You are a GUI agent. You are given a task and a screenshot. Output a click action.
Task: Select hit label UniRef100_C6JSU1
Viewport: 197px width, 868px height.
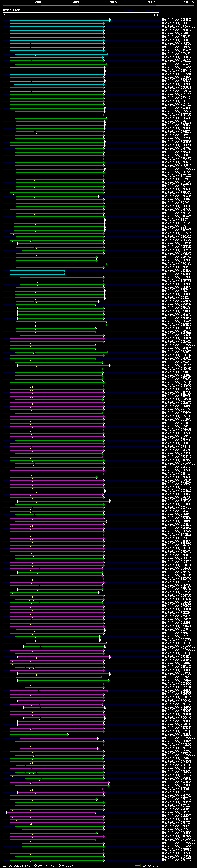[177, 243]
